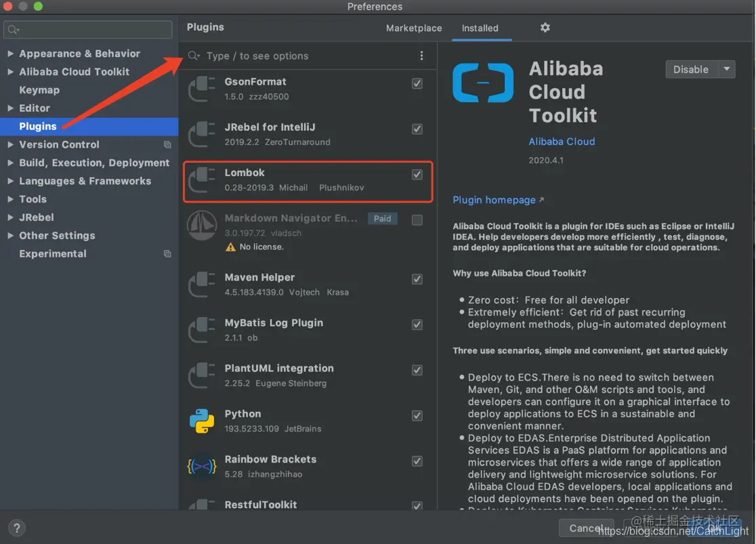Click the Lombok plugin name
This screenshot has width=756, height=544.
[245, 172]
